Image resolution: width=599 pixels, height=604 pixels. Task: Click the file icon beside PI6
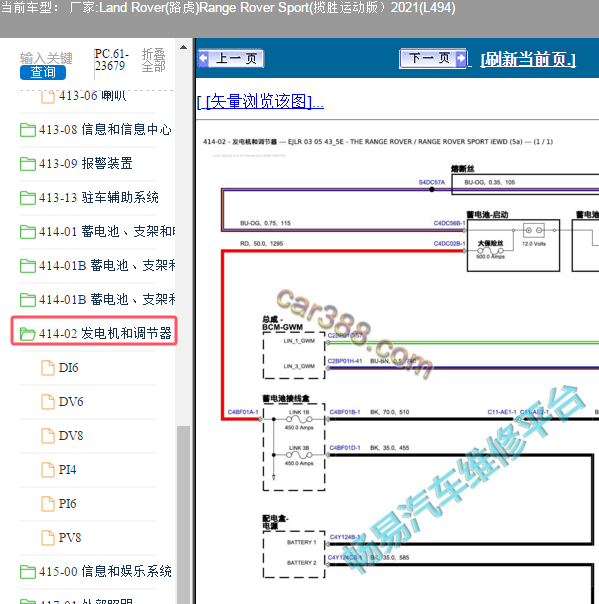pos(48,503)
